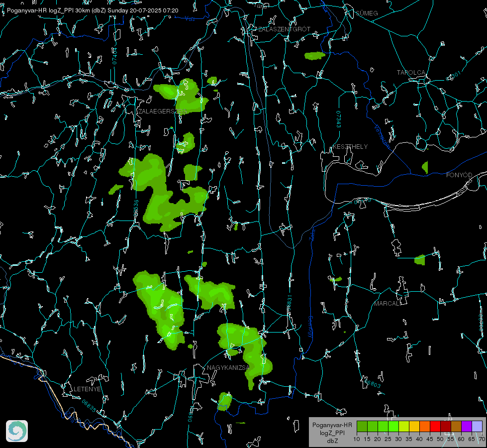
Task: Click the FONYÓD city label
Action: pos(459,175)
